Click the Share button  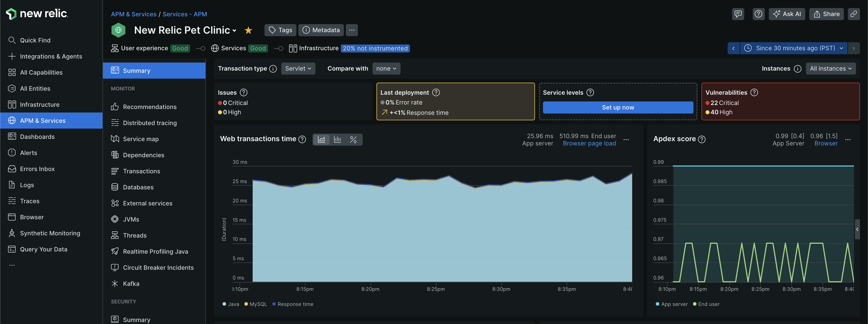click(826, 14)
